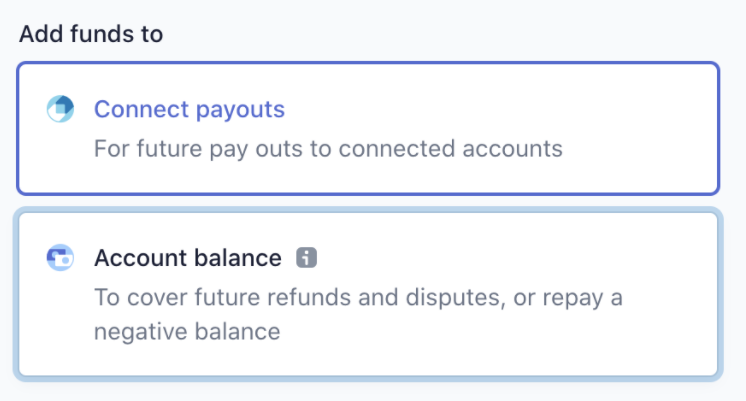This screenshot has height=401, width=746.
Task: Click empty space right of the Connect payouts title
Action: coord(500,109)
